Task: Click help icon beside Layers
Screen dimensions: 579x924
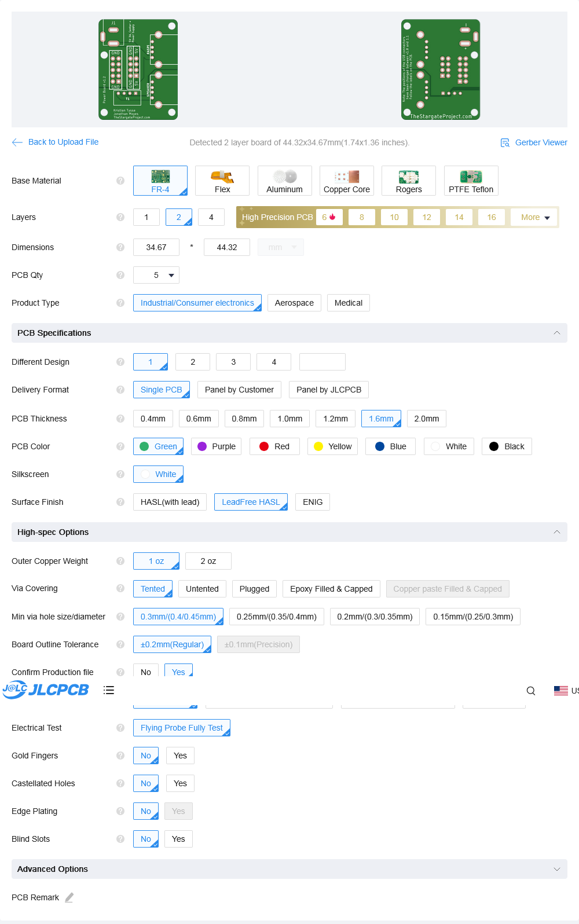Action: tap(120, 217)
